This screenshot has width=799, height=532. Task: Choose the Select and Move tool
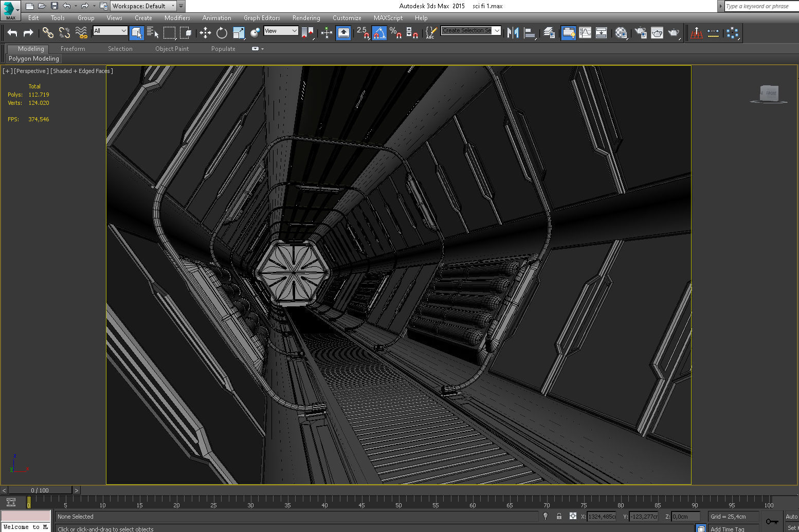[x=205, y=33]
